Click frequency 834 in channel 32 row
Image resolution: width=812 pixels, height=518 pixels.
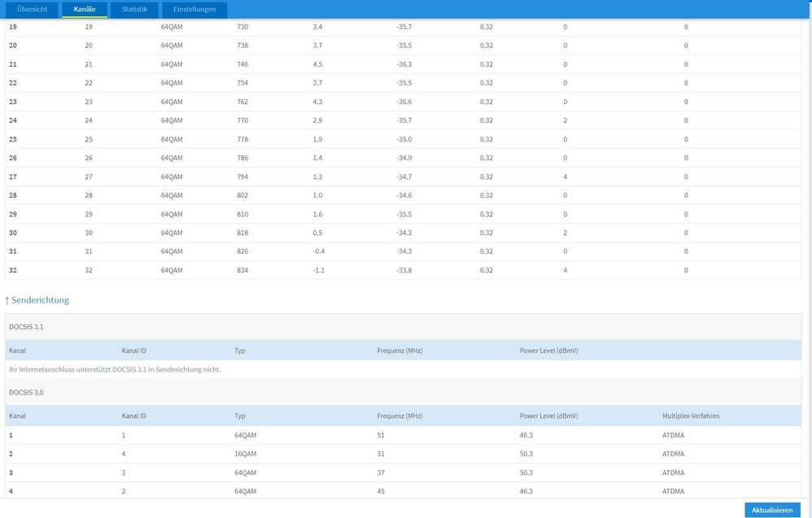coord(242,270)
